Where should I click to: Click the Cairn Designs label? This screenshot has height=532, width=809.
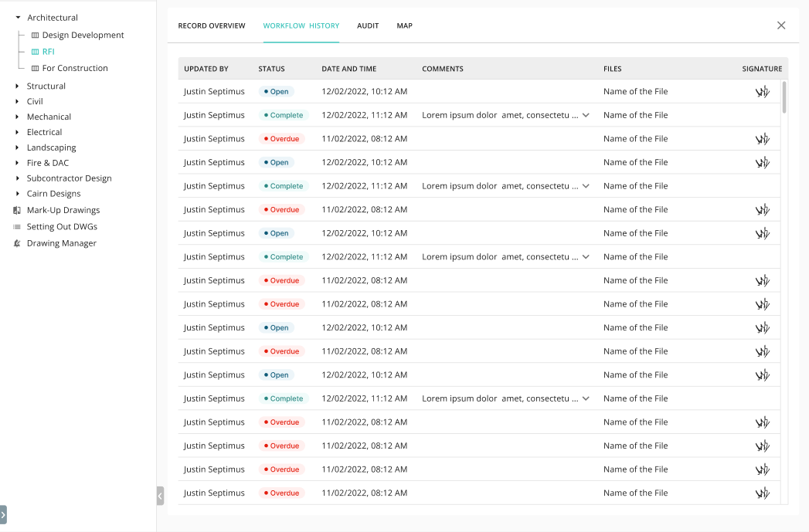[53, 194]
